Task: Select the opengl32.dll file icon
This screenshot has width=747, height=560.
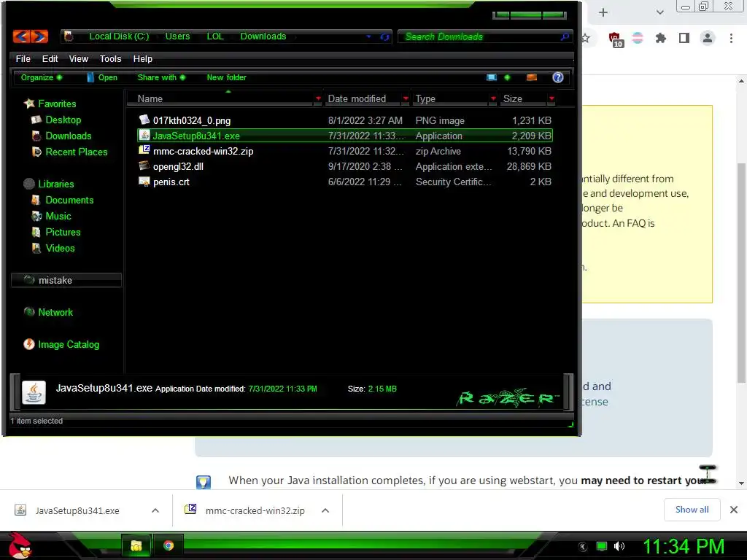Action: point(144,166)
